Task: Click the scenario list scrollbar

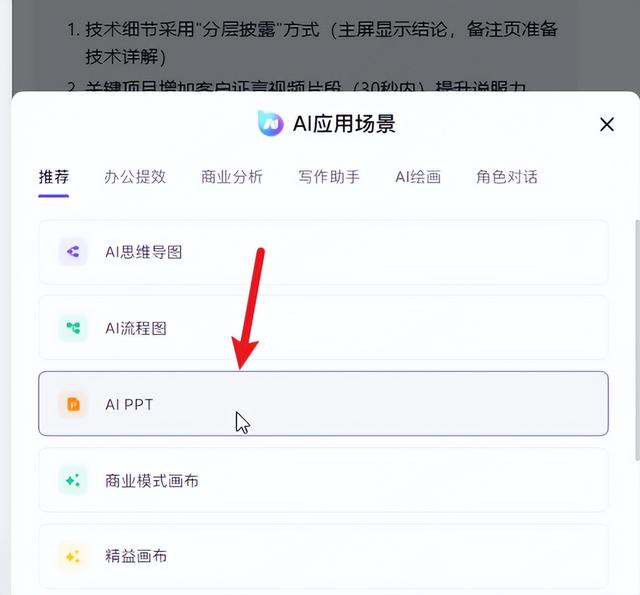Action: [x=637, y=341]
